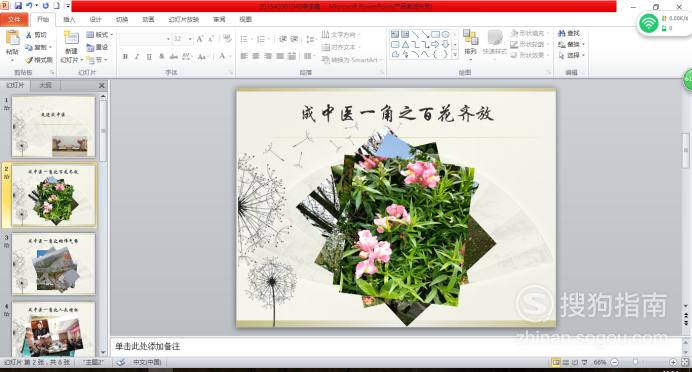Click the 文字方向 text direction button

point(341,34)
